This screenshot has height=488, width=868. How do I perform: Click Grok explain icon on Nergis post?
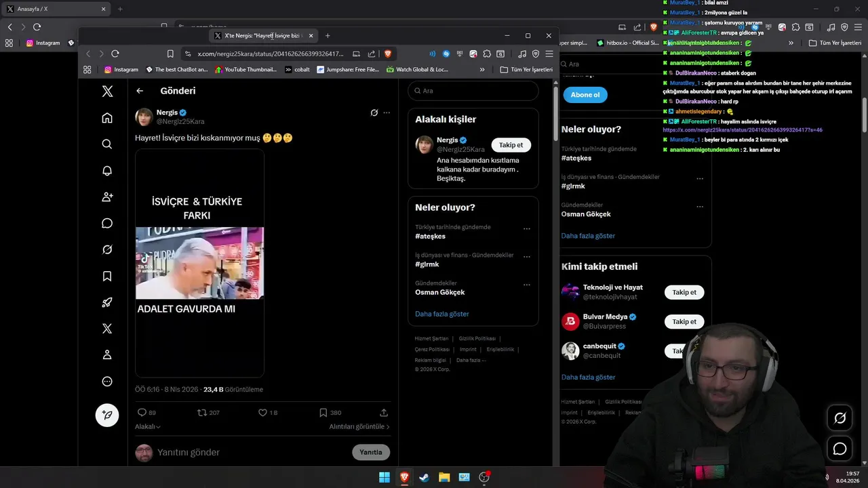(374, 113)
